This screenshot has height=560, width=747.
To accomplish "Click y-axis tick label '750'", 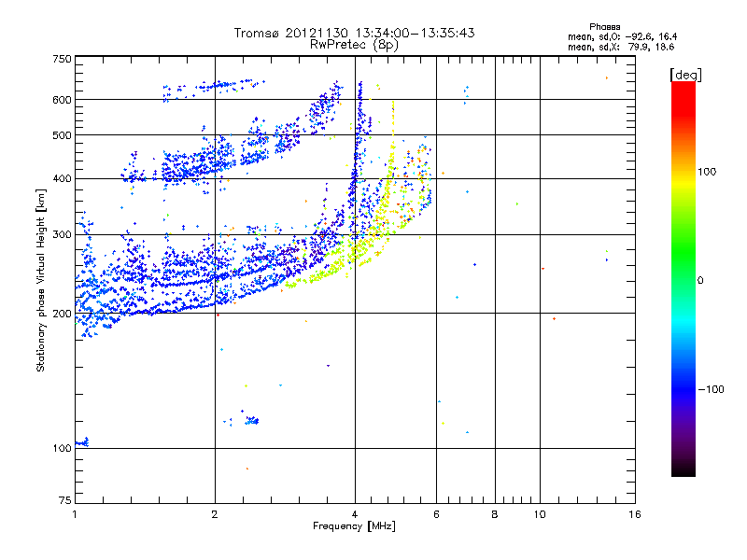I will (62, 59).
